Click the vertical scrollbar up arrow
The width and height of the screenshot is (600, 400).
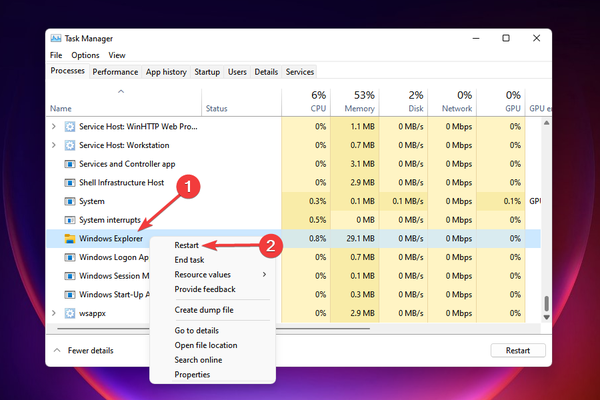click(x=546, y=123)
